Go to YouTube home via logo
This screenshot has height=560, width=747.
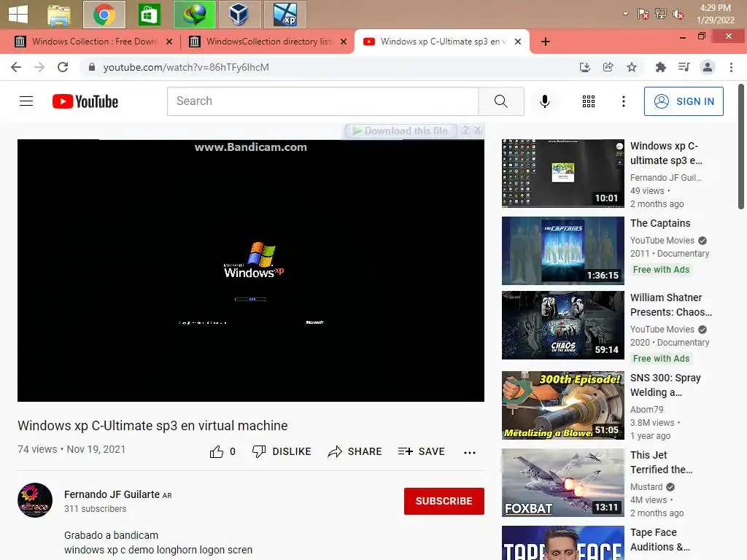click(85, 101)
